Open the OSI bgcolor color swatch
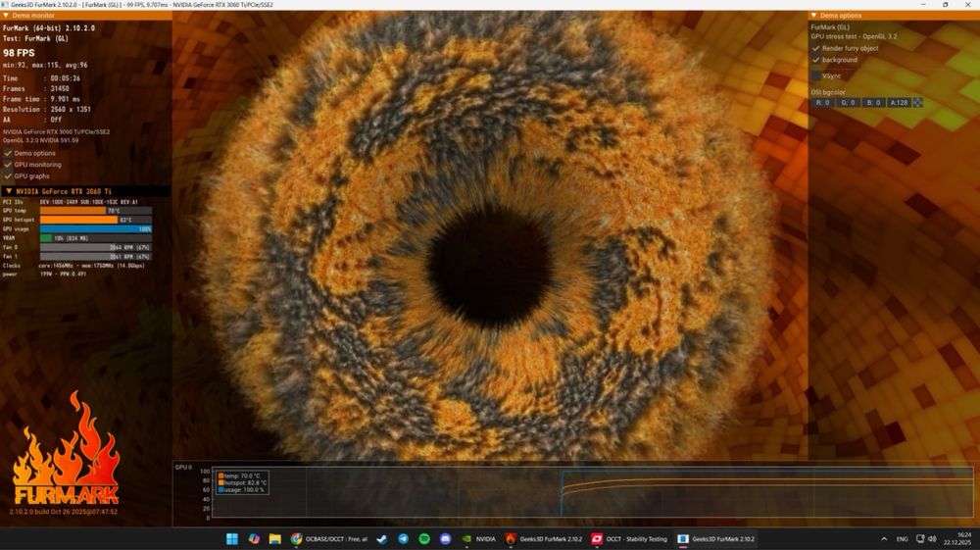 (x=917, y=103)
